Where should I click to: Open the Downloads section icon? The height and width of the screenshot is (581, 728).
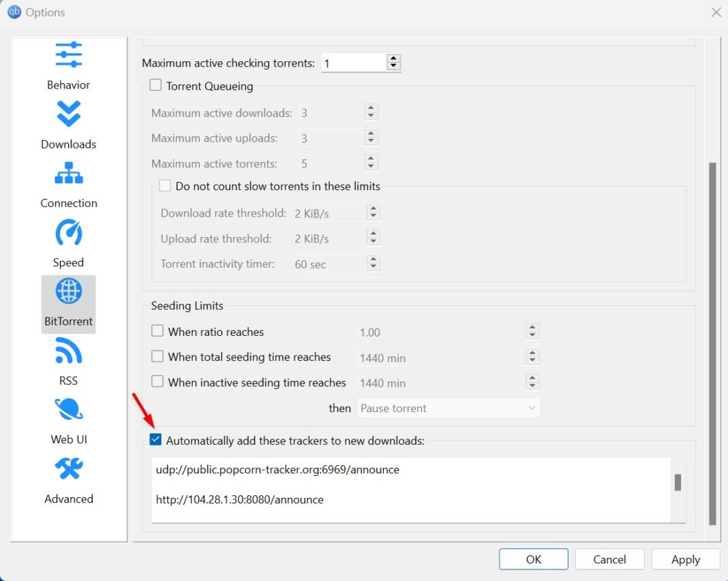[x=67, y=113]
